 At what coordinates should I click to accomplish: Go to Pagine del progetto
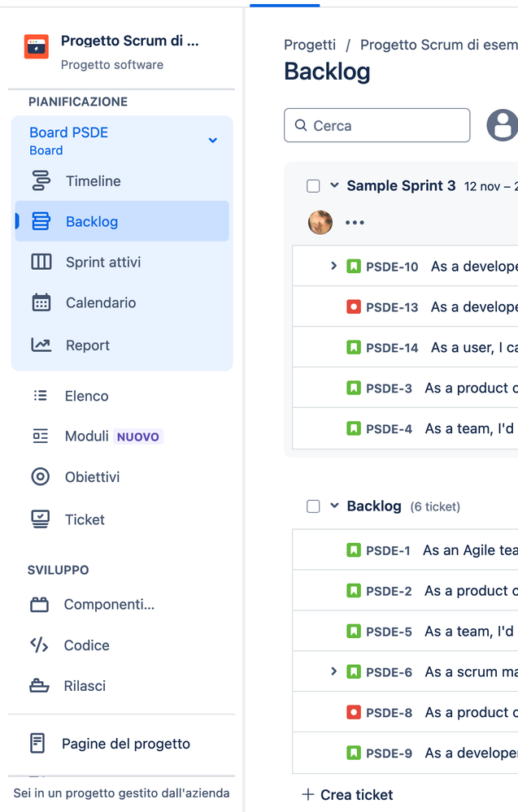[x=125, y=743]
